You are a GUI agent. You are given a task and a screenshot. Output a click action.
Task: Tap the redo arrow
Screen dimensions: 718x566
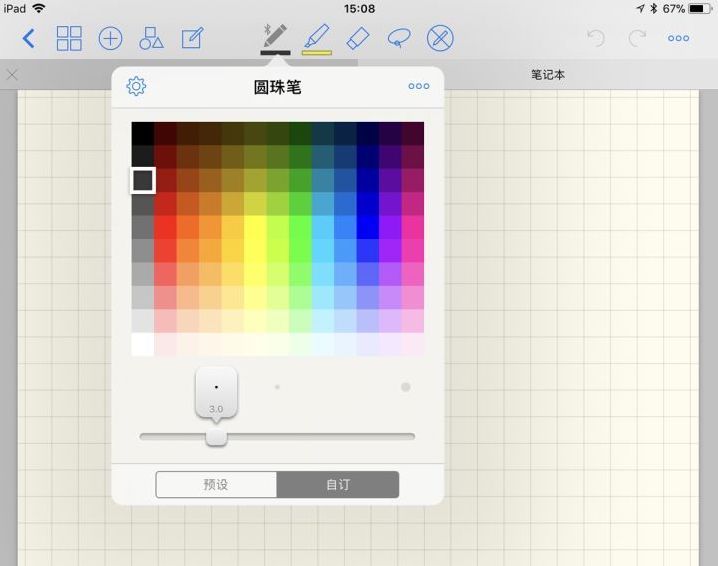[637, 38]
